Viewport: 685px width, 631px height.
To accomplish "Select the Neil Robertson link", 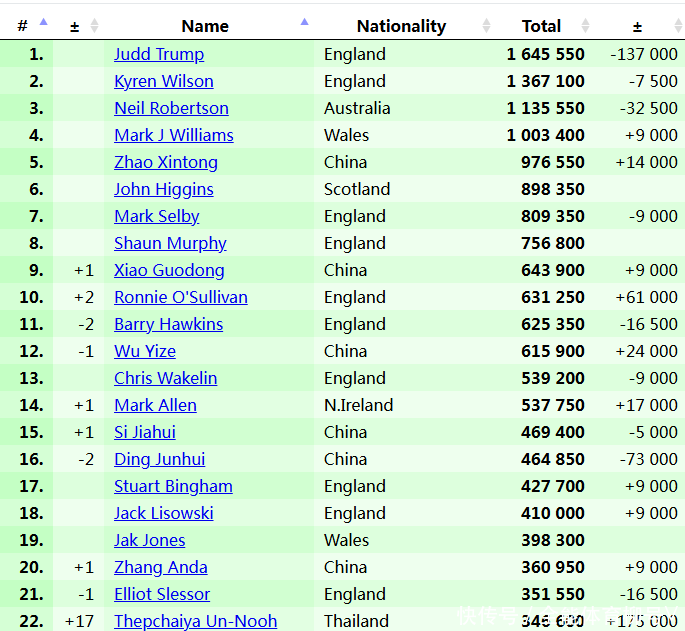I will [171, 108].
